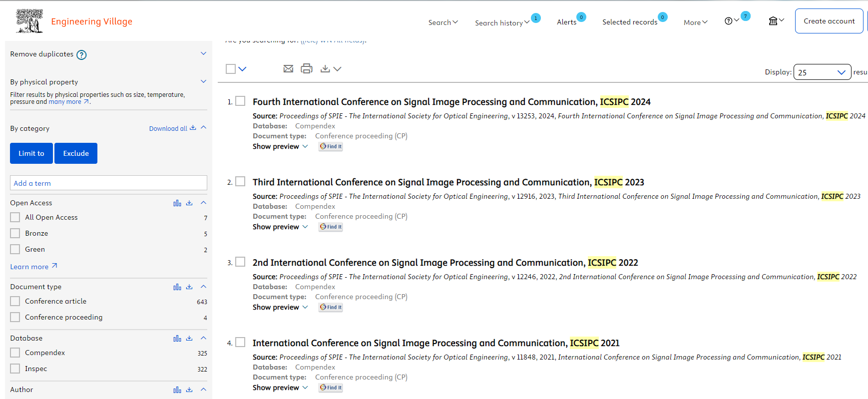Image resolution: width=868 pixels, height=399 pixels.
Task: Open the Fourth International Conference ICSIPC 2024 title
Action: click(x=451, y=102)
